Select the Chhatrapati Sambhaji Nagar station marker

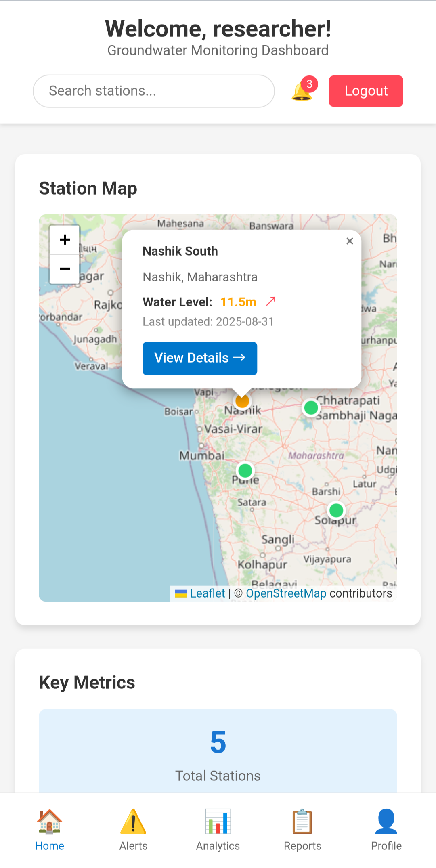click(311, 408)
